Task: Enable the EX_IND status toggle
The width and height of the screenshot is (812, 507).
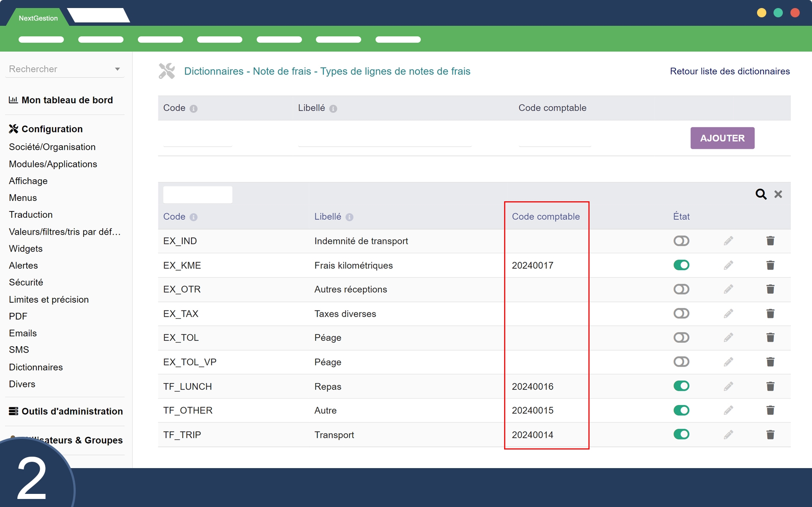Action: [681, 241]
